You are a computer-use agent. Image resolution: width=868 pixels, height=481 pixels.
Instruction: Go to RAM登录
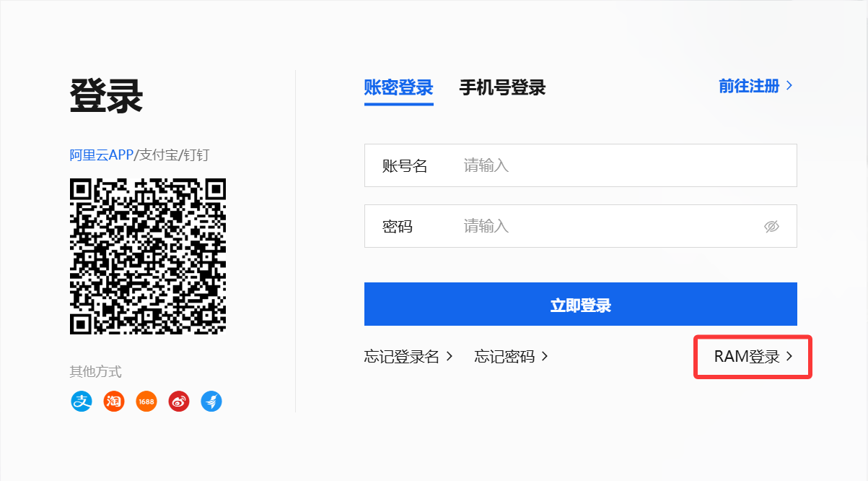point(747,356)
